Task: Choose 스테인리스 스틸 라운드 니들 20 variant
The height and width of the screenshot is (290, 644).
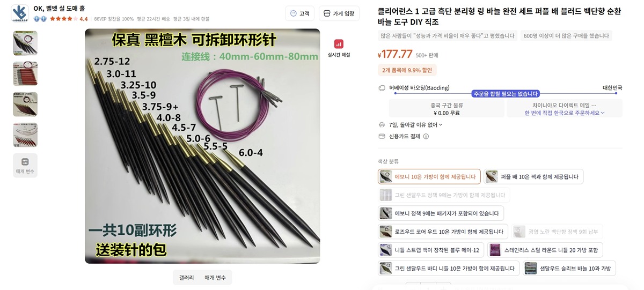Action: coord(545,250)
